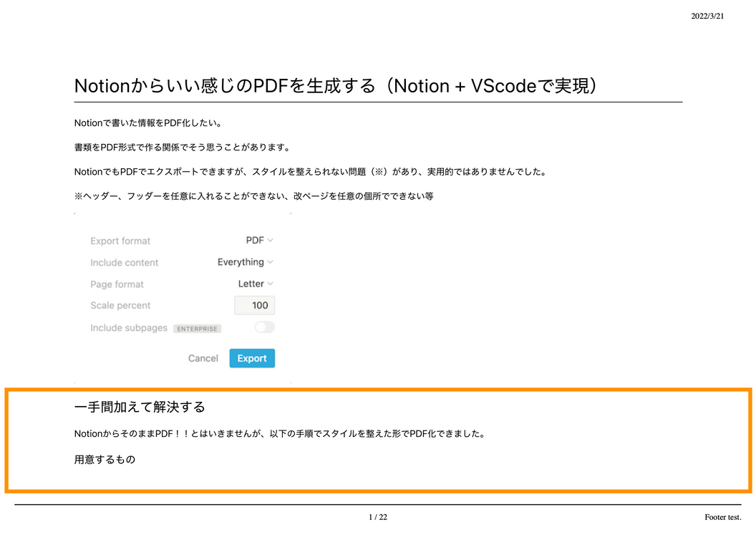
Task: Click the line 'Notionで書いた情報をPDF化したい。'
Action: pos(149,123)
